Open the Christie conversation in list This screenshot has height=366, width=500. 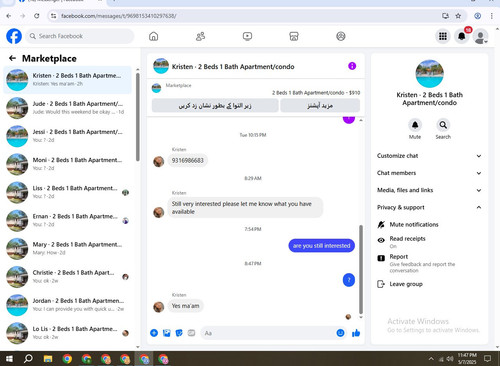click(67, 277)
